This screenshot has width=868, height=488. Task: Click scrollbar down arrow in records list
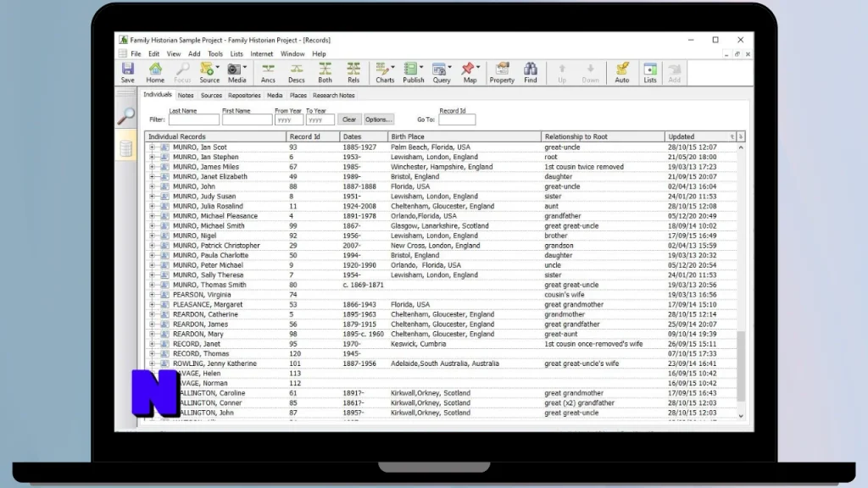(x=741, y=415)
